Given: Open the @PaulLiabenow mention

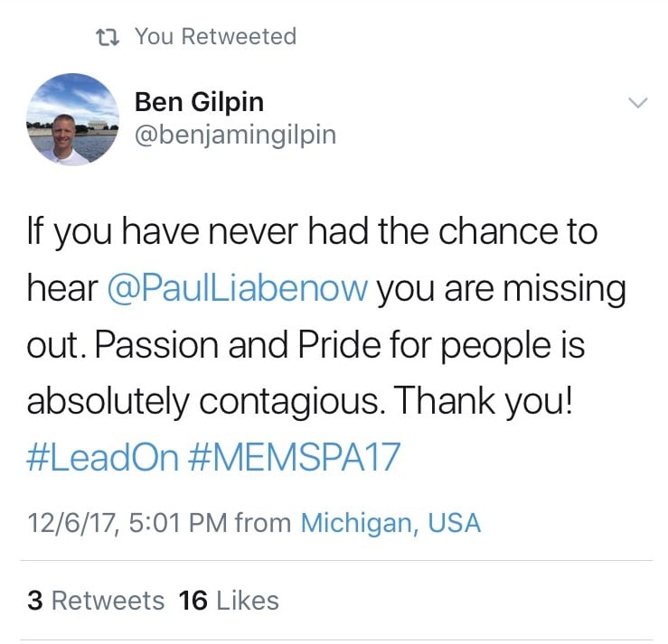Looking at the screenshot, I should [x=238, y=288].
